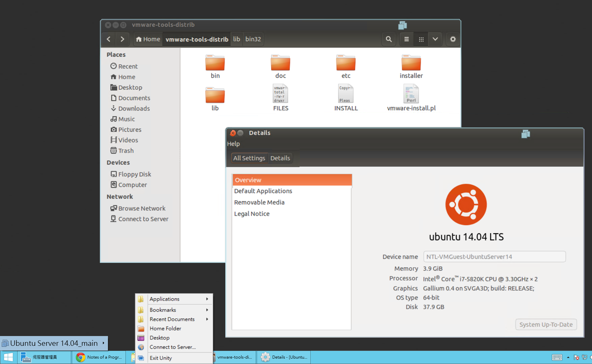Viewport: 592px width, 364px height.
Task: Open Trash in sidebar
Action: point(122,151)
